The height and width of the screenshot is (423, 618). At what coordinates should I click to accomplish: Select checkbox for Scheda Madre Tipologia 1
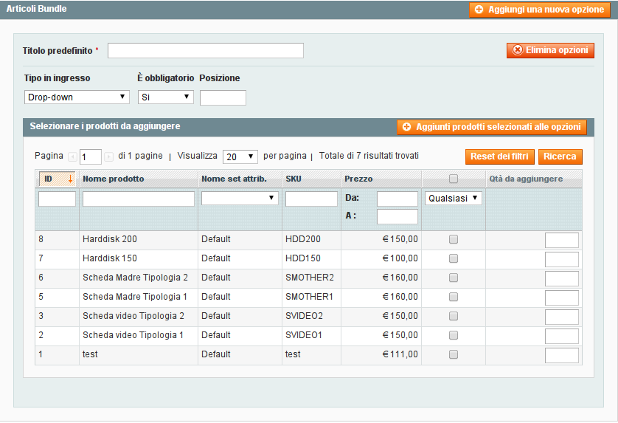(453, 297)
